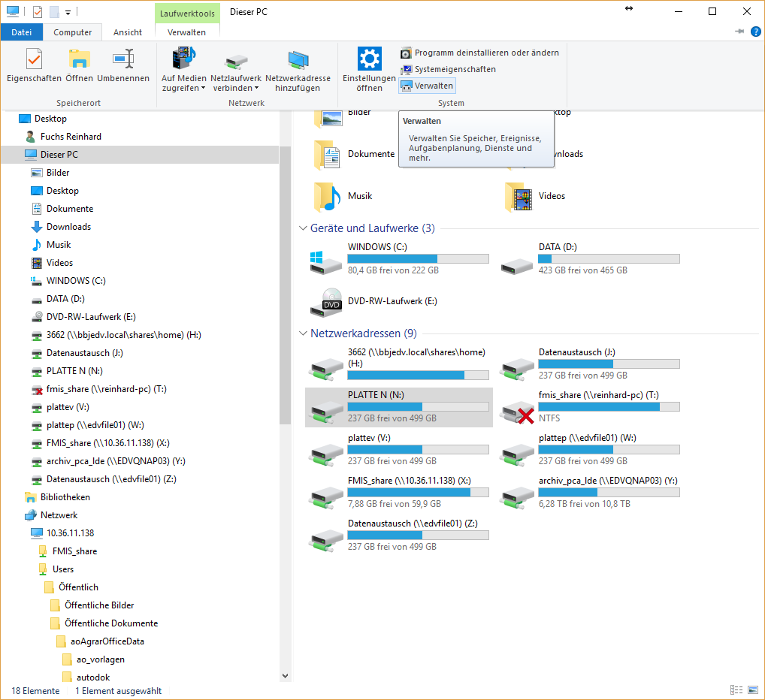The height and width of the screenshot is (700, 765).
Task: Switch to large icons view button
Action: (x=751, y=689)
